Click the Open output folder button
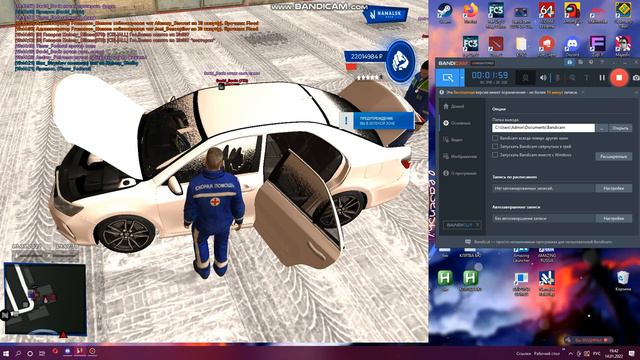 (x=620, y=128)
